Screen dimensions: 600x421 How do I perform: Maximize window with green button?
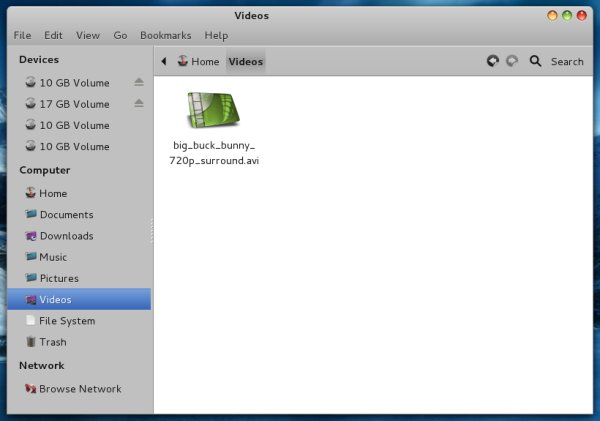pyautogui.click(x=567, y=15)
